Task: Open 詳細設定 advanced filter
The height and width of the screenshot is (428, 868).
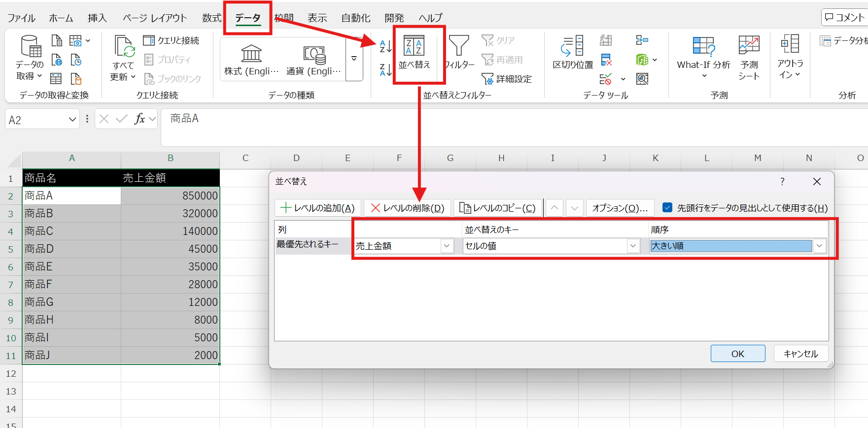Action: tap(507, 79)
